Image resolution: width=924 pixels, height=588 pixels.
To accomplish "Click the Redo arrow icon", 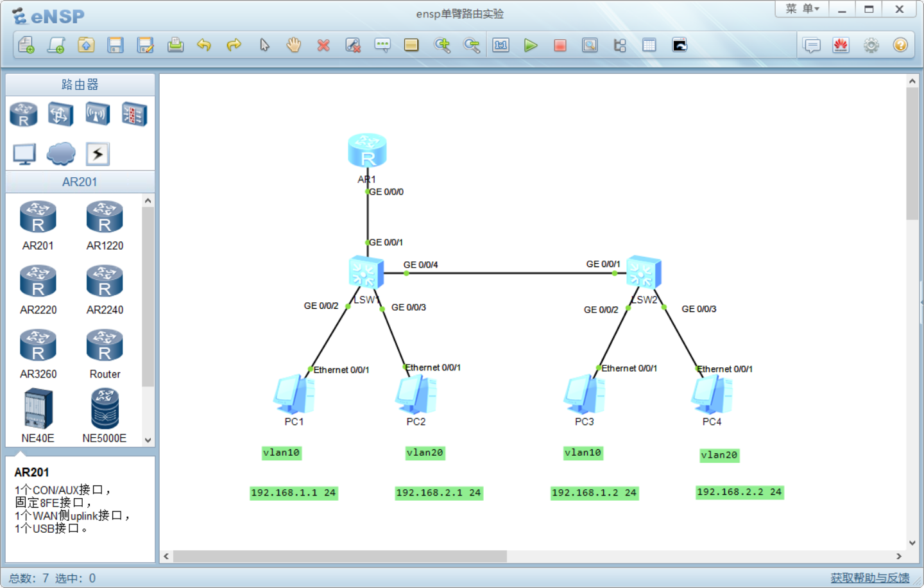I will pyautogui.click(x=234, y=45).
